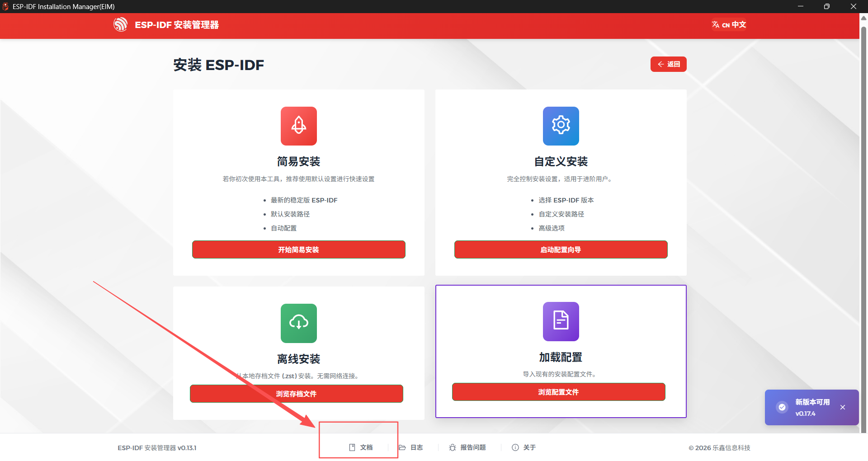Dismiss the 新版本可用 update notification
Viewport: 868px width, 461px height.
[843, 407]
